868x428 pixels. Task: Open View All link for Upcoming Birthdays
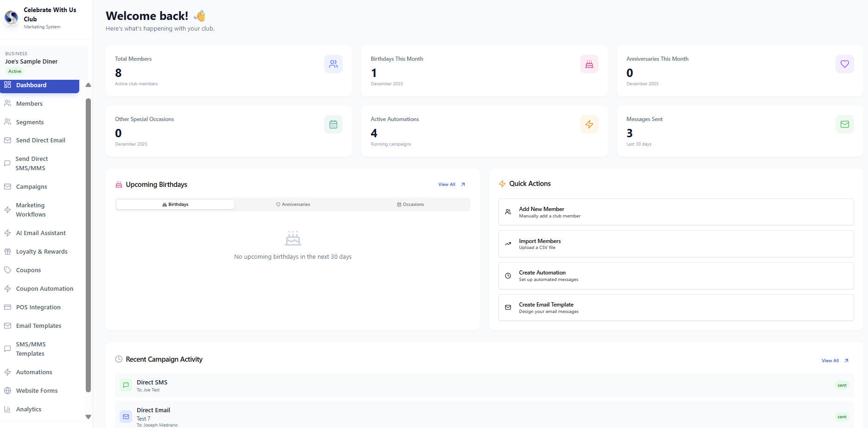[451, 185]
